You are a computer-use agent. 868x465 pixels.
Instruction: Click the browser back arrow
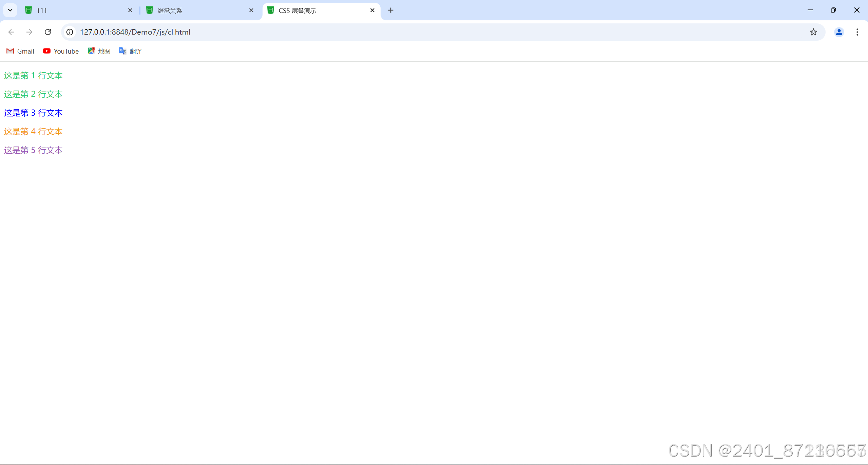(11, 32)
